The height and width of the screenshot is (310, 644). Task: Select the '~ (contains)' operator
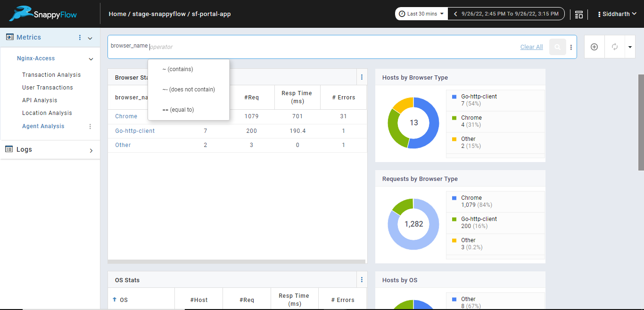[x=178, y=69]
